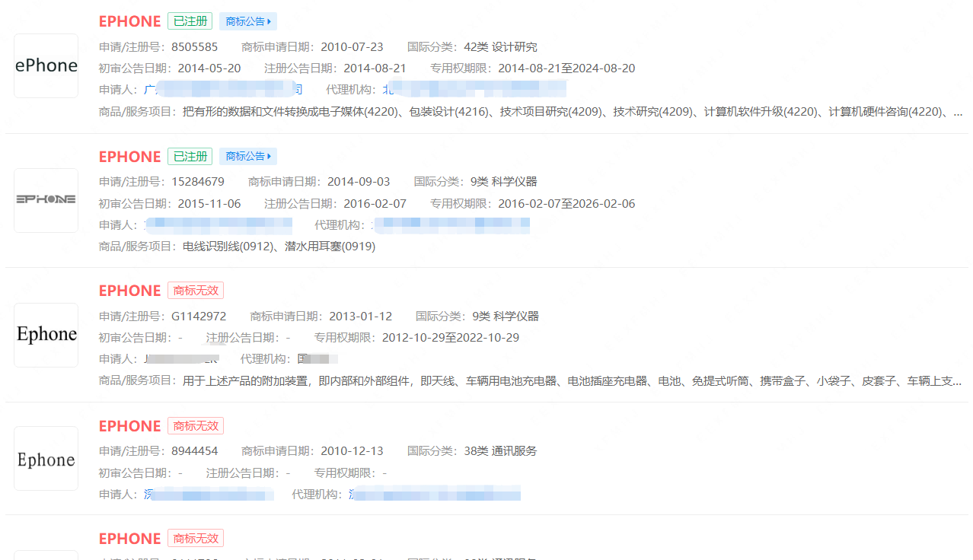Click the 商标无效 badge on trademark G1142972
Screen dimensions: 973x560
tap(196, 291)
